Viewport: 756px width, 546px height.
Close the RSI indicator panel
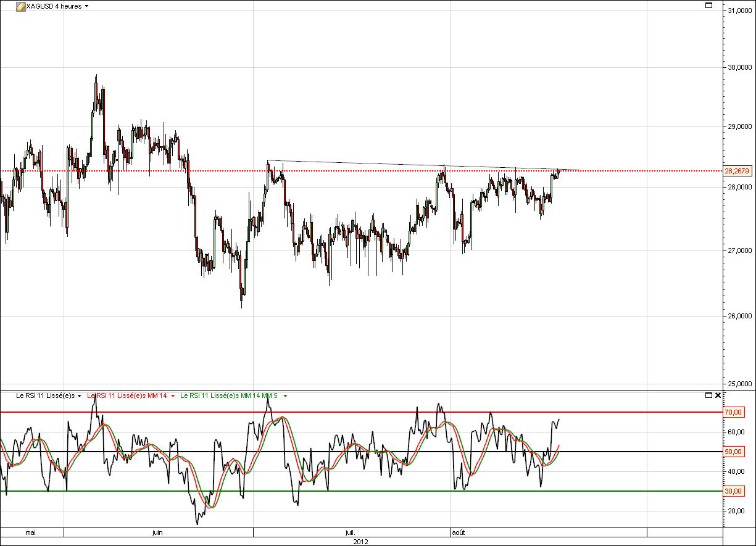click(x=718, y=395)
